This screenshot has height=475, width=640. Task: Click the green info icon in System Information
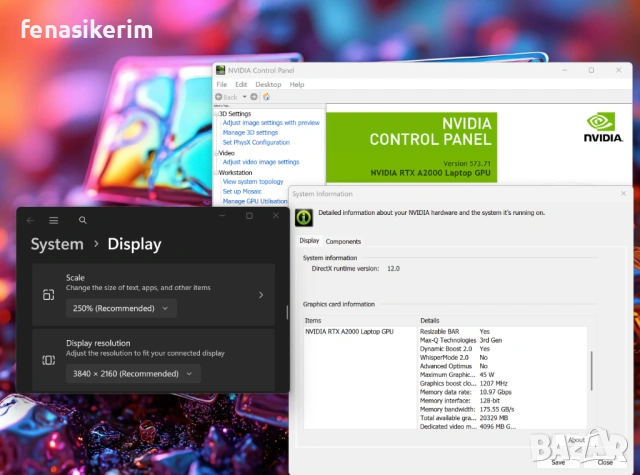coord(304,218)
